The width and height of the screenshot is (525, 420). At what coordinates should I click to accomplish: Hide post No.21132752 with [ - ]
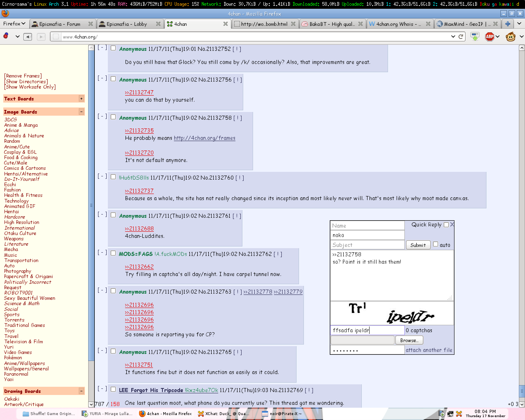pyautogui.click(x=102, y=47)
